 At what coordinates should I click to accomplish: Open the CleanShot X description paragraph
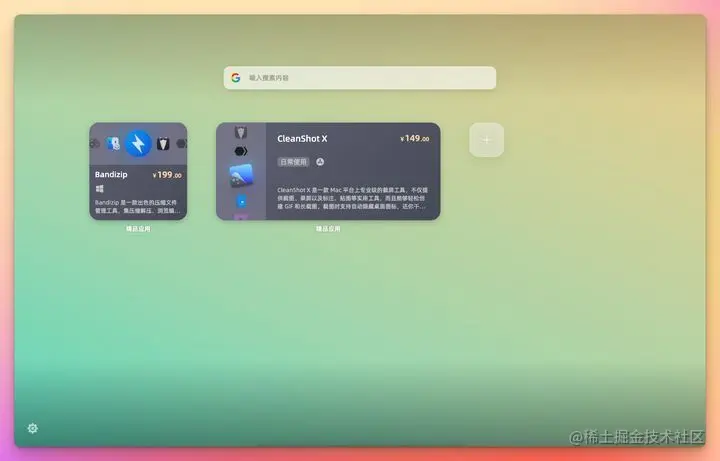353,198
